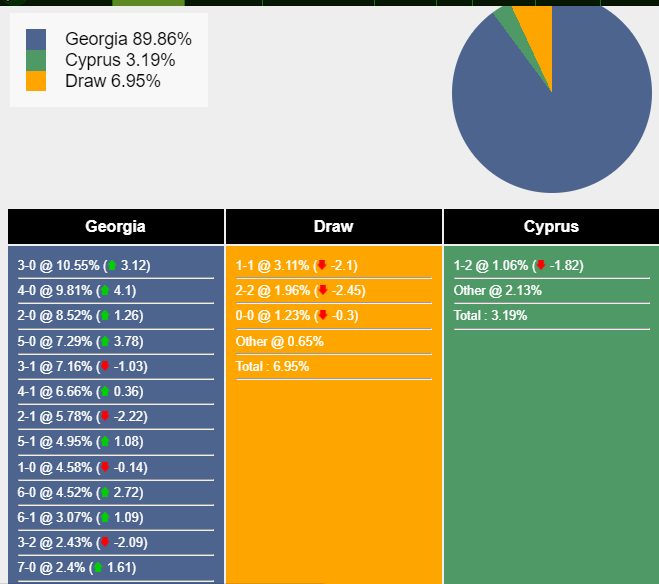Select the Draw column header

point(333,227)
